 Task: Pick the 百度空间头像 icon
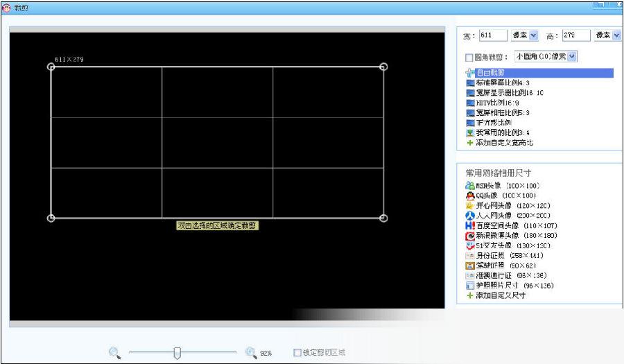pos(470,225)
